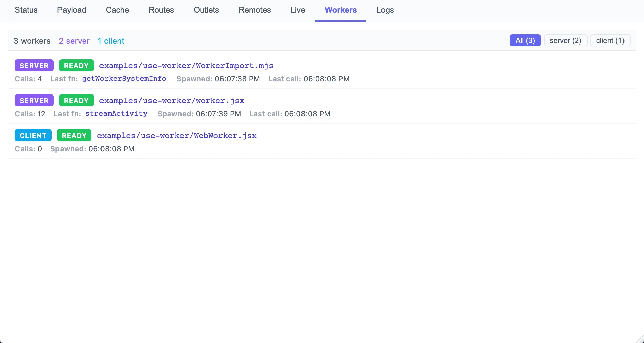
Task: Click the Workers tab
Action: click(x=340, y=10)
